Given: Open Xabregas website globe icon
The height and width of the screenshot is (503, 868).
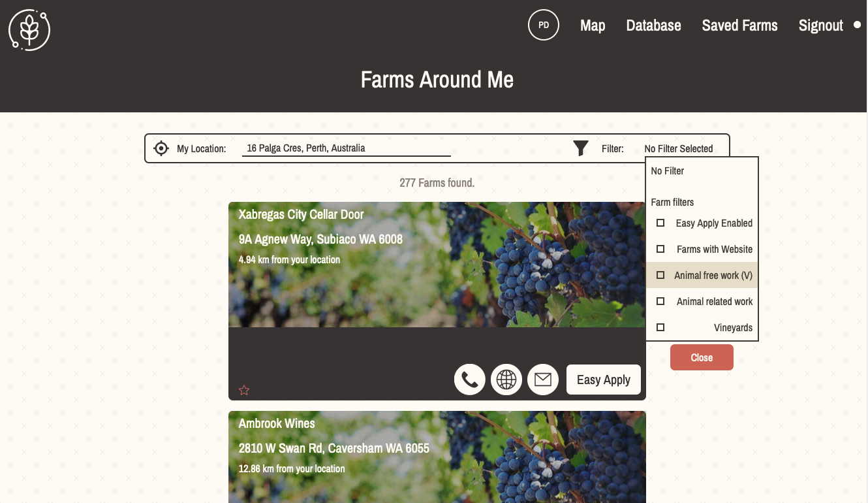Looking at the screenshot, I should 506,380.
